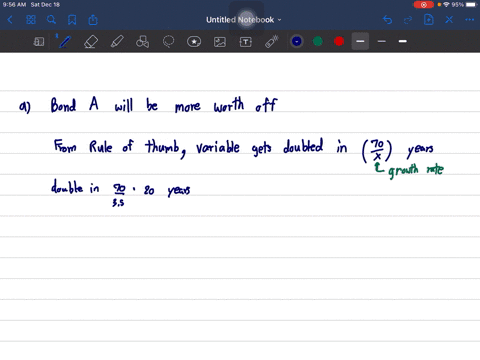Select the Text box tool

pos(246,42)
